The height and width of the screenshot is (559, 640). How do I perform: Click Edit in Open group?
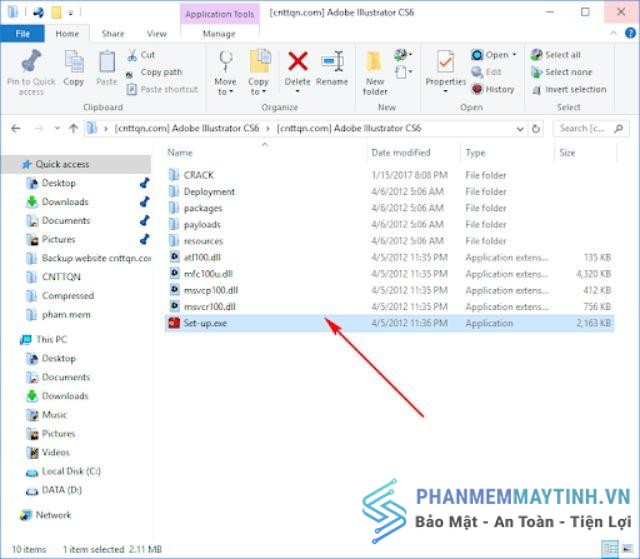[x=487, y=72]
